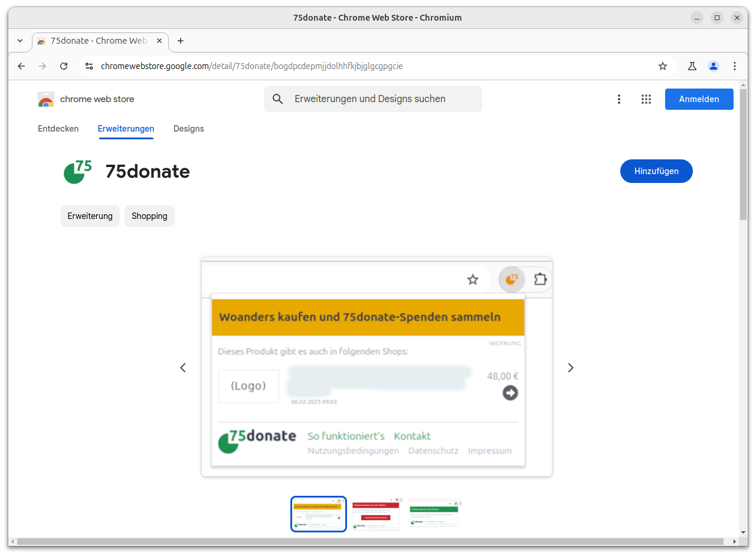Select the 75donate - Chrome Web Store tab
756x556 pixels.
pyautogui.click(x=100, y=41)
